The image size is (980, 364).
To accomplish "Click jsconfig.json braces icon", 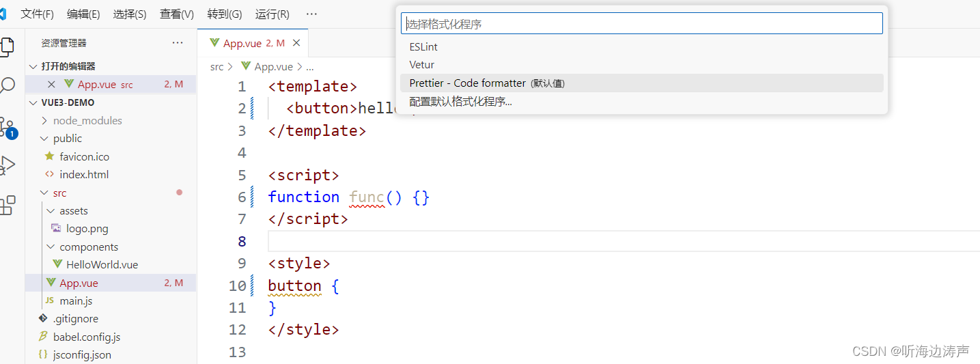I will point(43,354).
